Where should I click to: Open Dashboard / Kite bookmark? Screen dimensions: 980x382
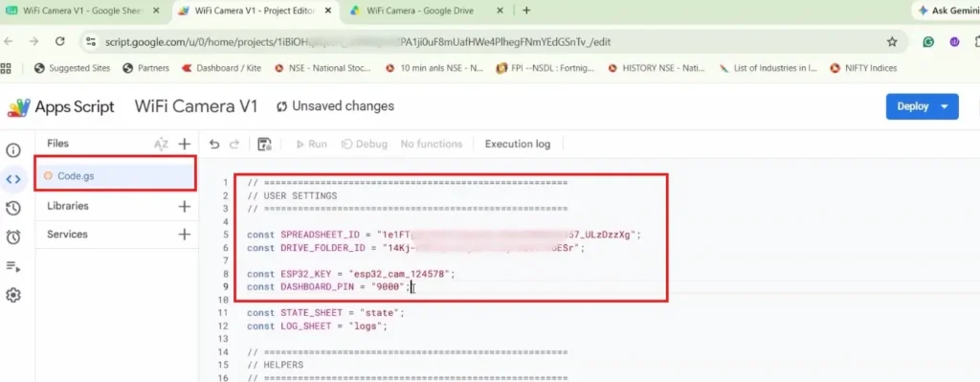click(221, 68)
